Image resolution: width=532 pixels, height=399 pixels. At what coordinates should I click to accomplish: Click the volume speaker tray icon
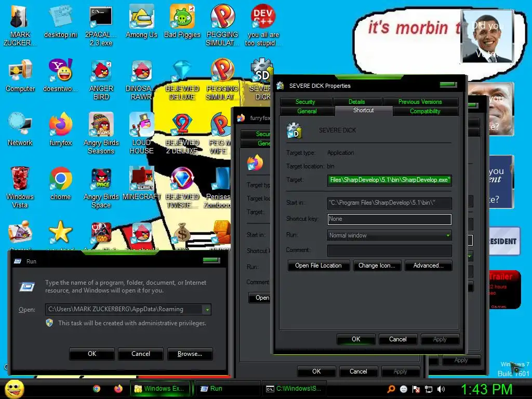click(441, 389)
